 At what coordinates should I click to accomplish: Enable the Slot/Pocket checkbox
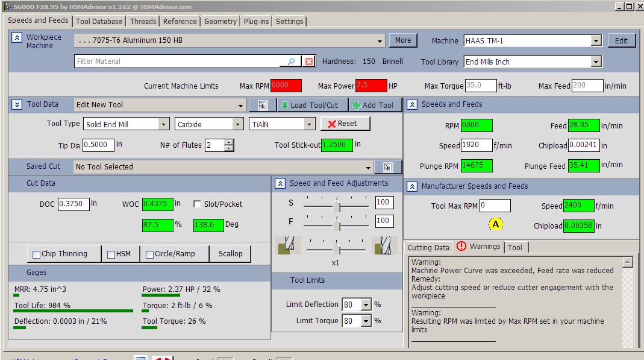pyautogui.click(x=198, y=204)
